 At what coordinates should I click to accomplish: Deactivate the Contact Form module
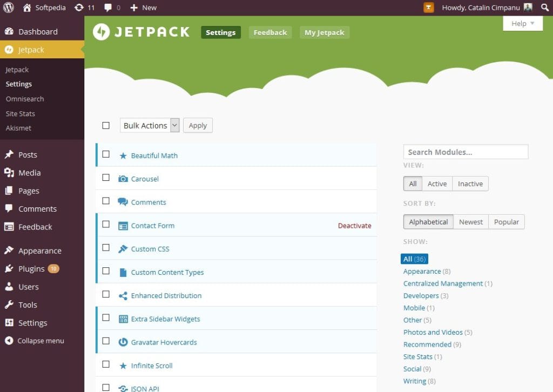pyautogui.click(x=355, y=226)
